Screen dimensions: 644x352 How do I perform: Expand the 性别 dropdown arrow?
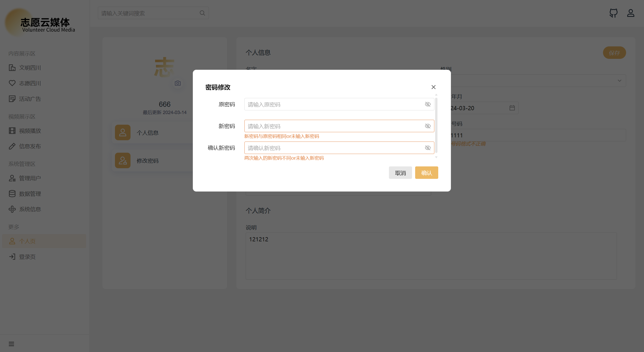(x=619, y=81)
